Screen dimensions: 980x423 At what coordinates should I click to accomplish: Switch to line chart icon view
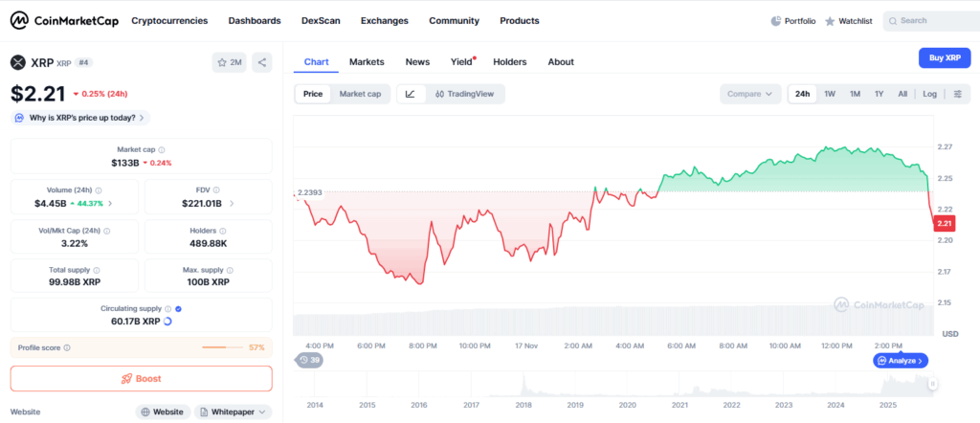411,94
